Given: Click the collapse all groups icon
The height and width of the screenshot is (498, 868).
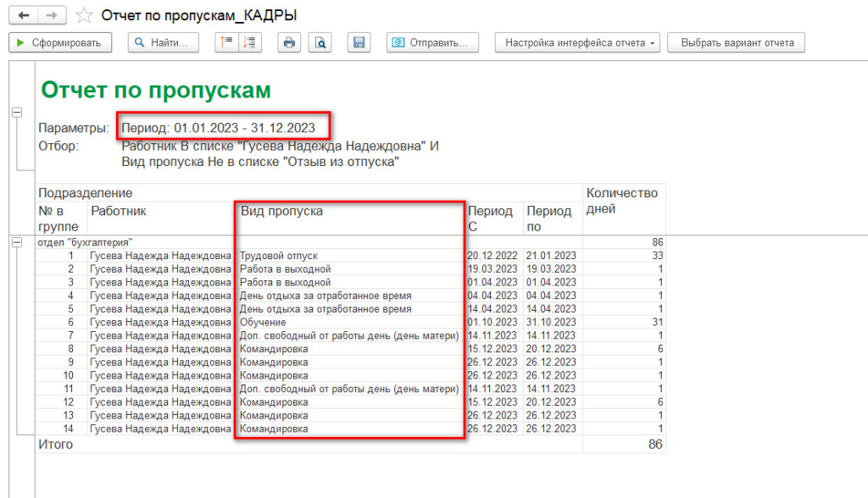Looking at the screenshot, I should (225, 42).
